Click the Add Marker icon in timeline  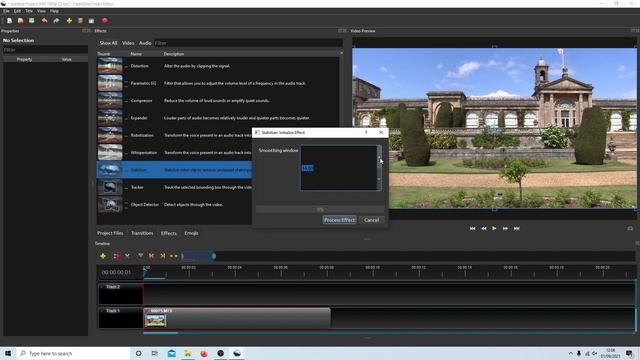click(140, 256)
